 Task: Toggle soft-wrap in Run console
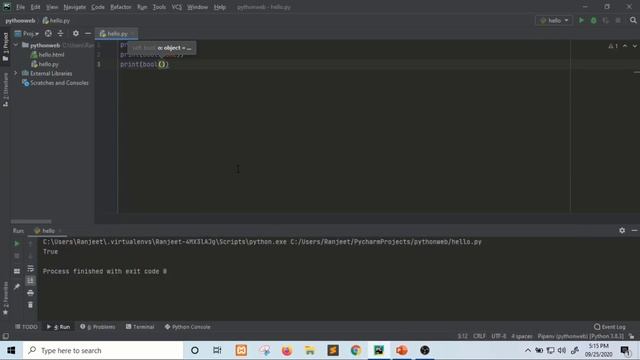tap(31, 269)
